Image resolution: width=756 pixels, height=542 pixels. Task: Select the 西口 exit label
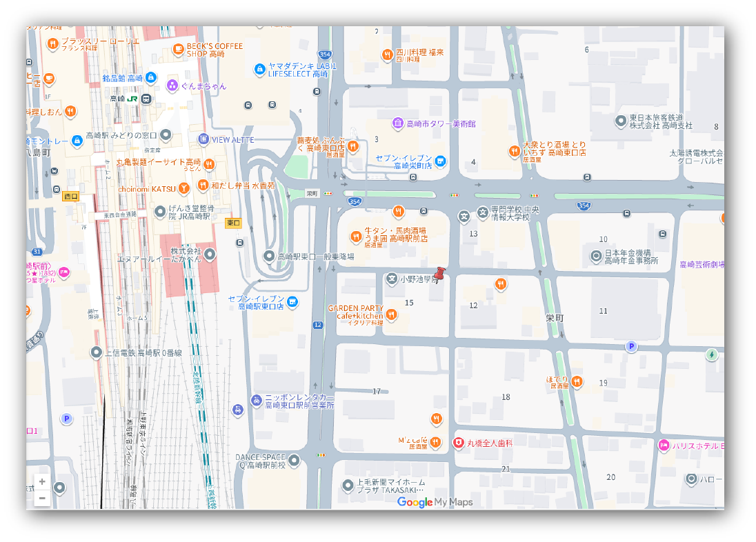click(71, 197)
